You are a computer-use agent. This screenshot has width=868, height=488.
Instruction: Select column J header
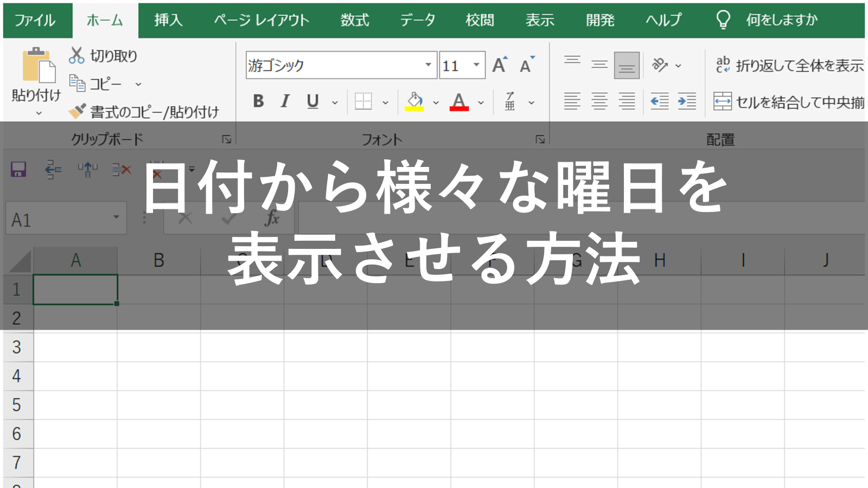pyautogui.click(x=825, y=260)
